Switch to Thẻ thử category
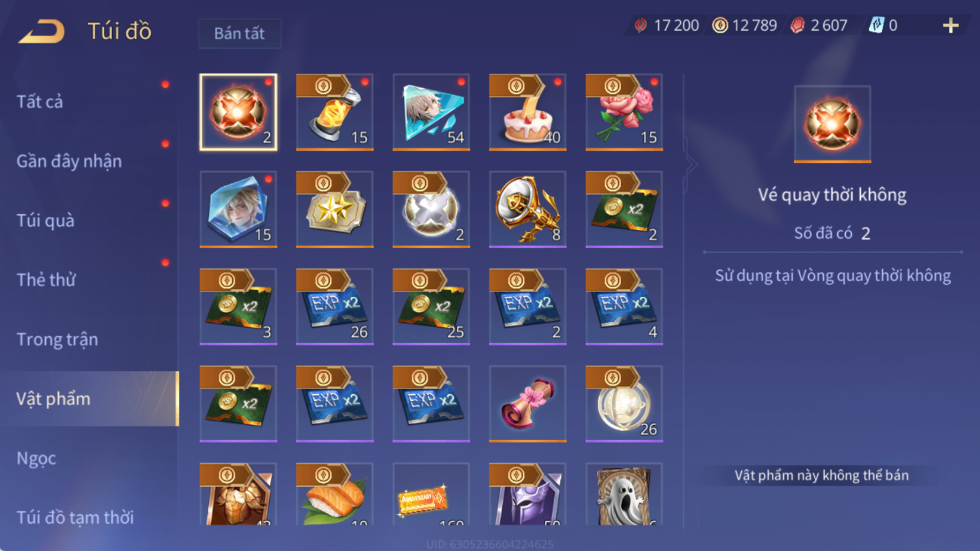 pos(46,280)
